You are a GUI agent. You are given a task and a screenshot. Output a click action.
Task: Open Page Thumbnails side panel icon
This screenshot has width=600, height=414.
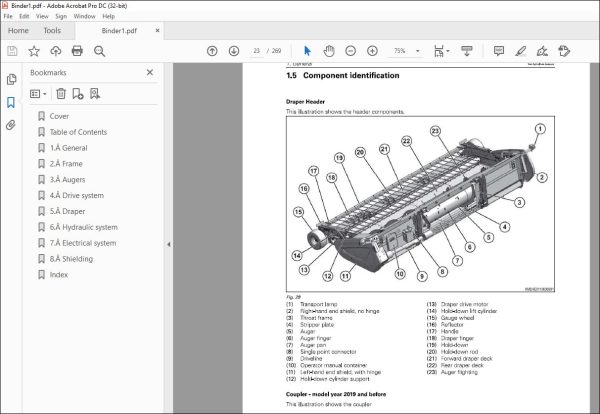[x=11, y=79]
